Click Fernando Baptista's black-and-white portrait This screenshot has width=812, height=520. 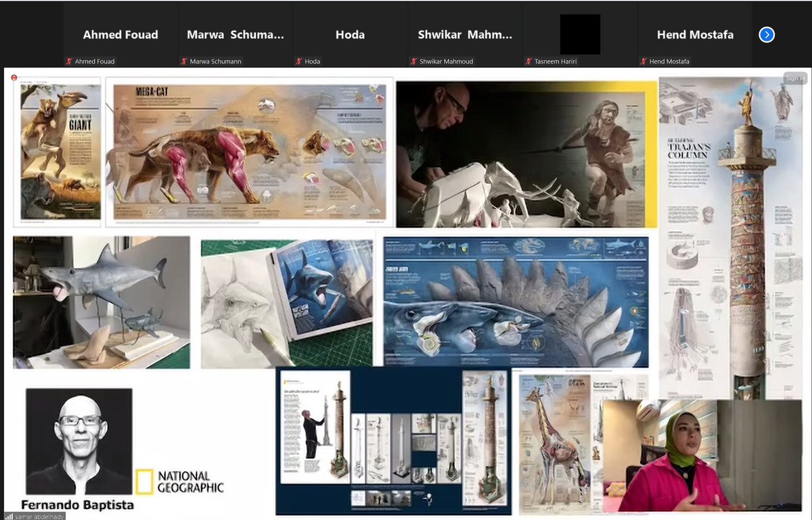tap(79, 441)
